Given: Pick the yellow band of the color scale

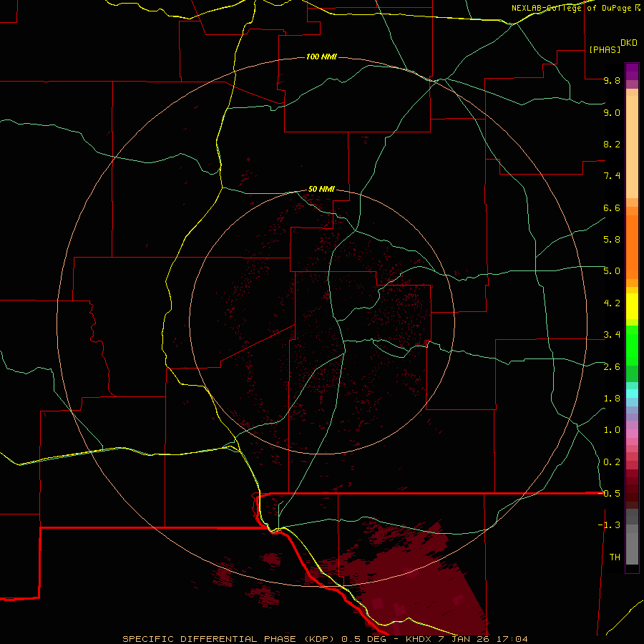Looking at the screenshot, I should click(x=632, y=306).
